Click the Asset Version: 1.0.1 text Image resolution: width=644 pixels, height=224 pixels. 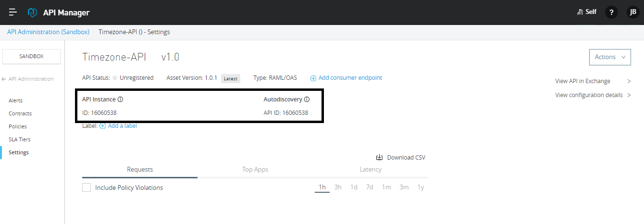pos(192,78)
